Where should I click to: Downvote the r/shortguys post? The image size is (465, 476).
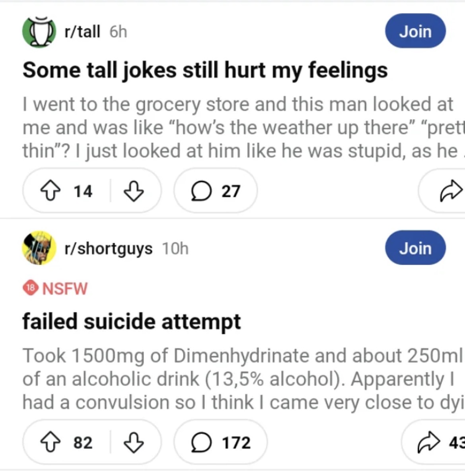[133, 443]
